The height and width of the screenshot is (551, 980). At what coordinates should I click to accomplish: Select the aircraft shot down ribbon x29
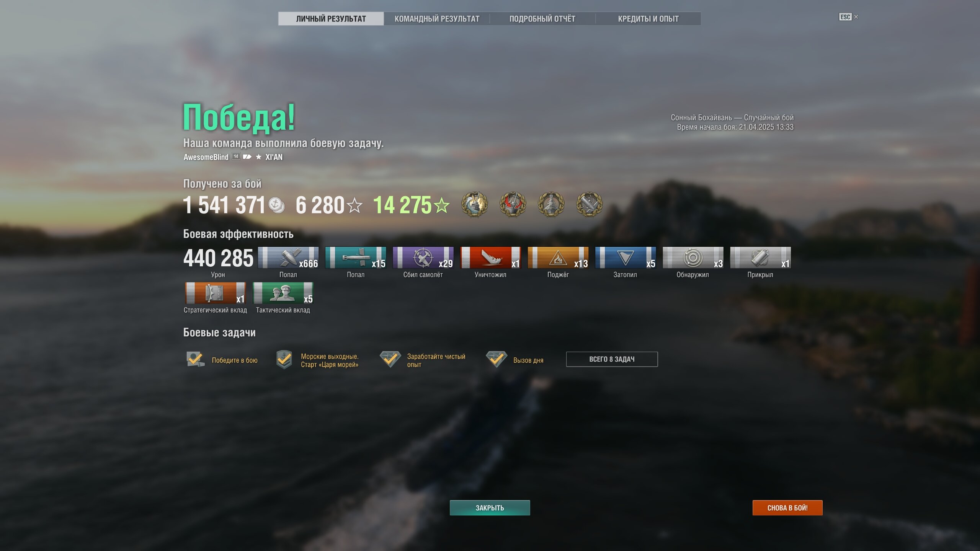click(423, 258)
